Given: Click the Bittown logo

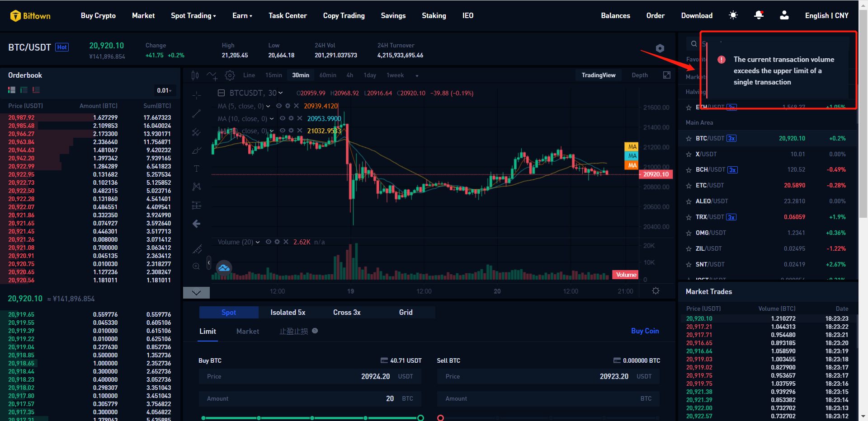Looking at the screenshot, I should (30, 16).
